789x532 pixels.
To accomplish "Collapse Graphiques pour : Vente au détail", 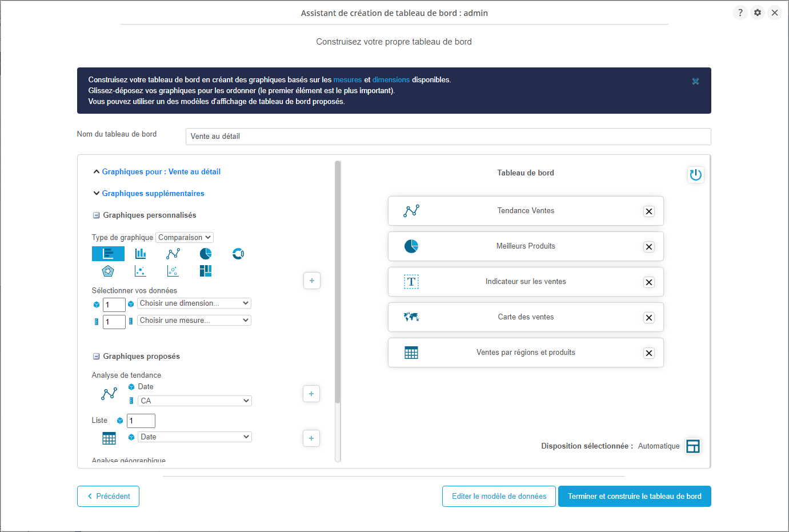I will pos(157,171).
